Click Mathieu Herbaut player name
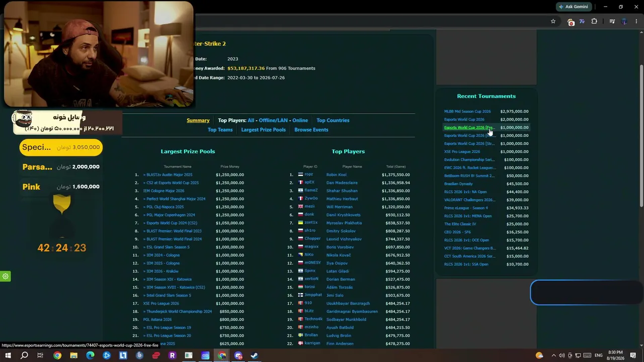This screenshot has height=362, width=644. (342, 199)
